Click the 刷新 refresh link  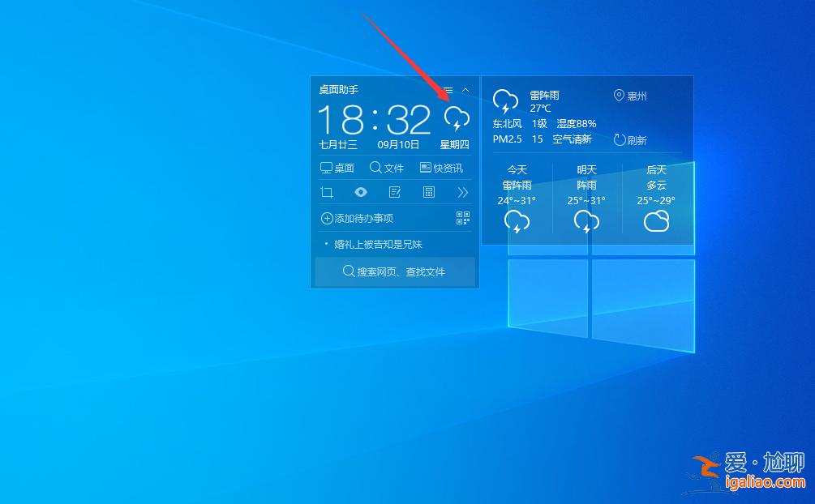pyautogui.click(x=631, y=139)
